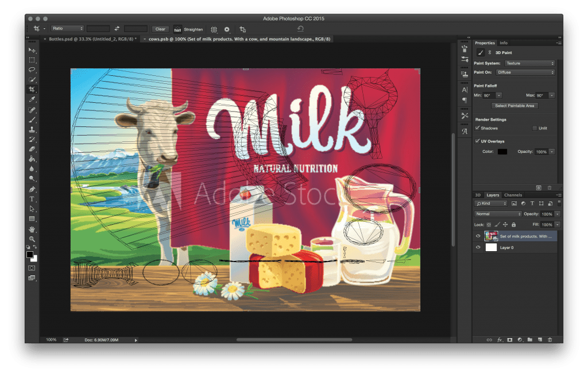This screenshot has height=377, width=588.
Task: Click the Select Paintable Area button
Action: pyautogui.click(x=515, y=106)
